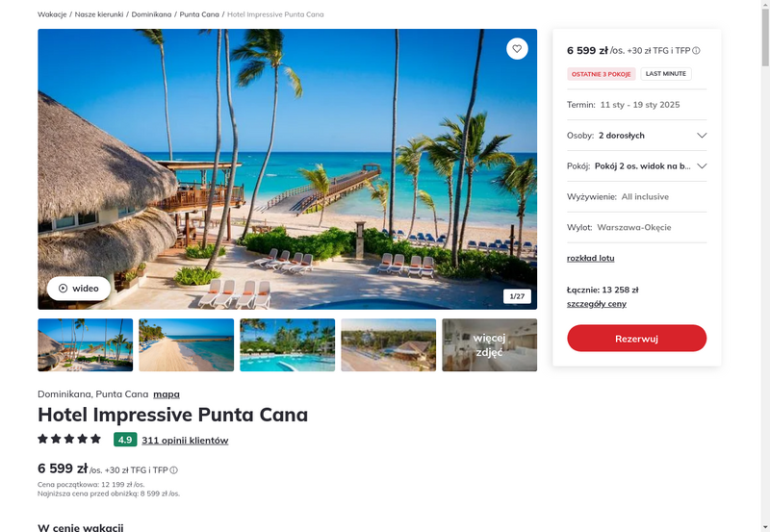Open Dominikana breadcrumb link
The width and height of the screenshot is (770, 532).
151,14
